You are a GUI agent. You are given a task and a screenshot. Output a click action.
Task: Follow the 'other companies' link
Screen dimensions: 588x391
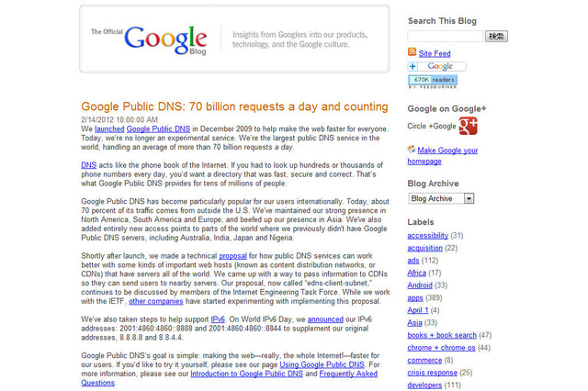pos(156,301)
